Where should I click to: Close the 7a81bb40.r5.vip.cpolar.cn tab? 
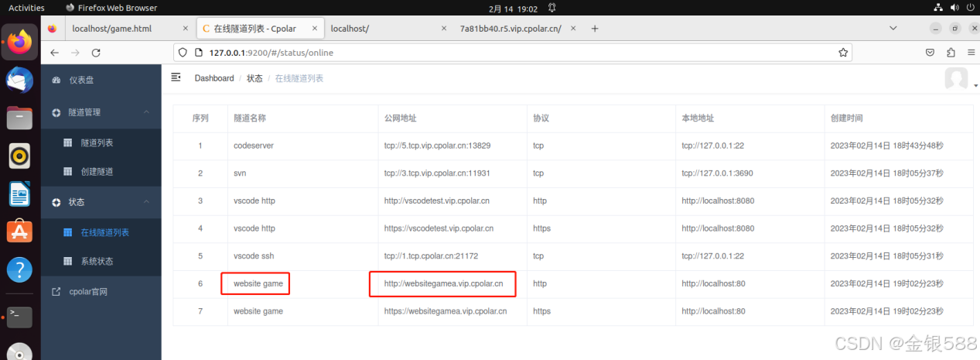tap(574, 29)
